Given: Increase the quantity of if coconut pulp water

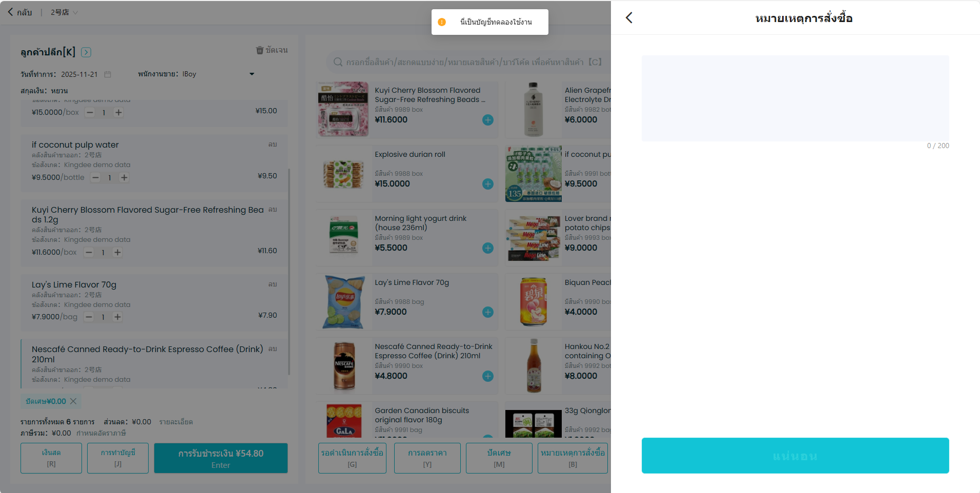Looking at the screenshot, I should (x=124, y=177).
